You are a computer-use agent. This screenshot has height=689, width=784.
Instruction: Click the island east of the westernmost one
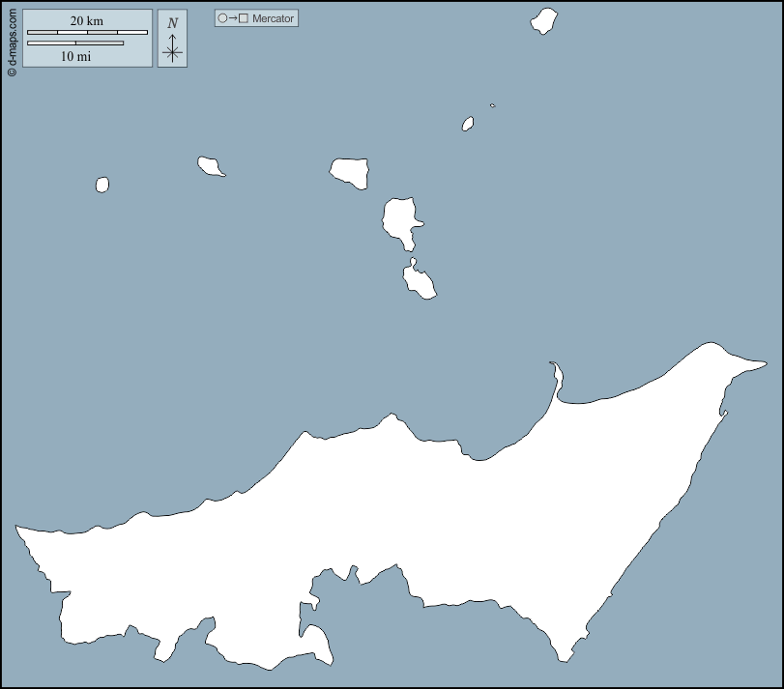210,166
